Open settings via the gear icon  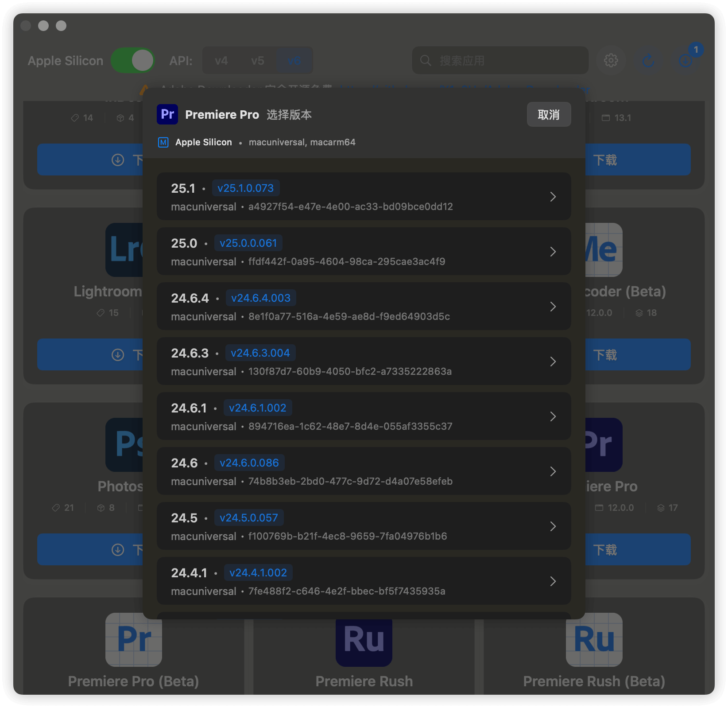[x=612, y=61]
